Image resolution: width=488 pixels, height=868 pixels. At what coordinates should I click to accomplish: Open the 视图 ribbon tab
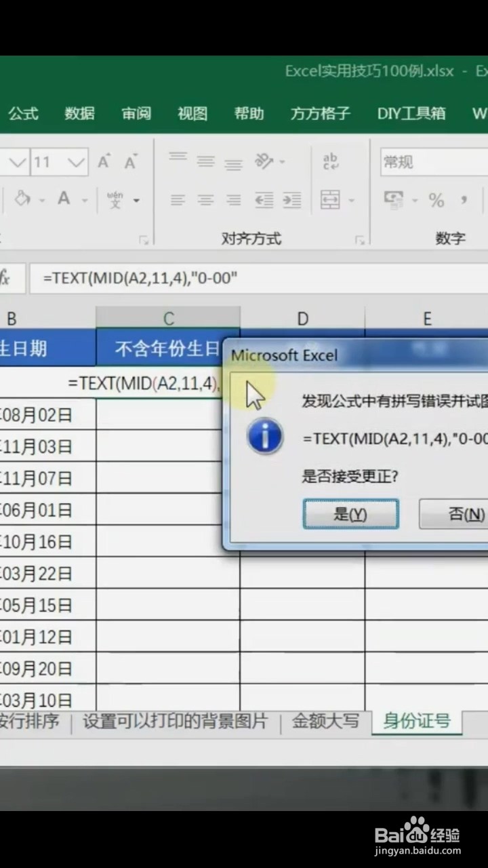point(192,113)
